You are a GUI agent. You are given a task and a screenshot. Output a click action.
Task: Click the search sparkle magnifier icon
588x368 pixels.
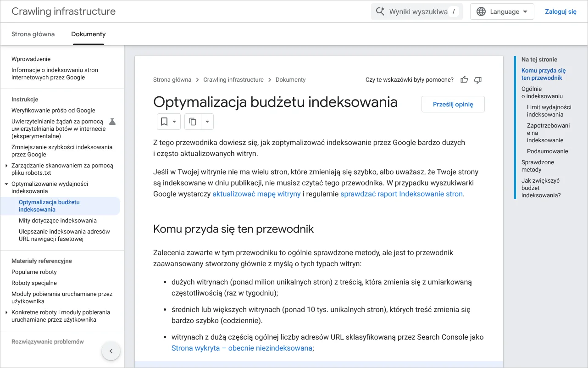click(x=380, y=11)
